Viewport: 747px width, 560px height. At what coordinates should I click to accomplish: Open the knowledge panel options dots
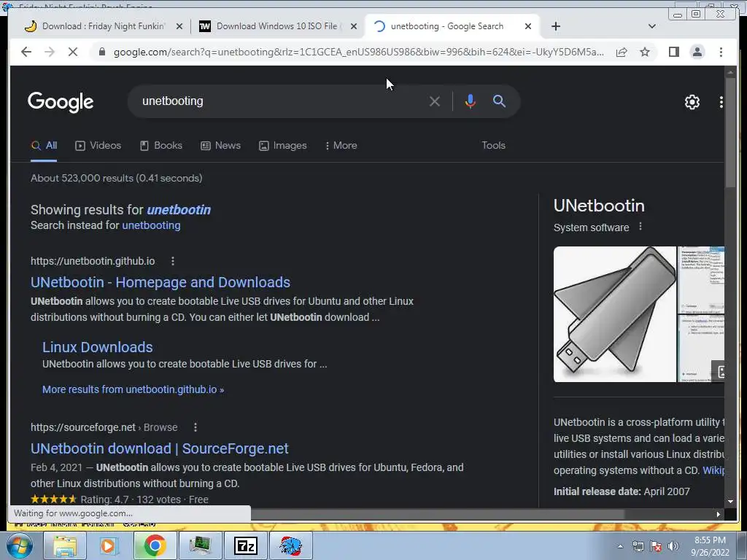click(x=640, y=227)
